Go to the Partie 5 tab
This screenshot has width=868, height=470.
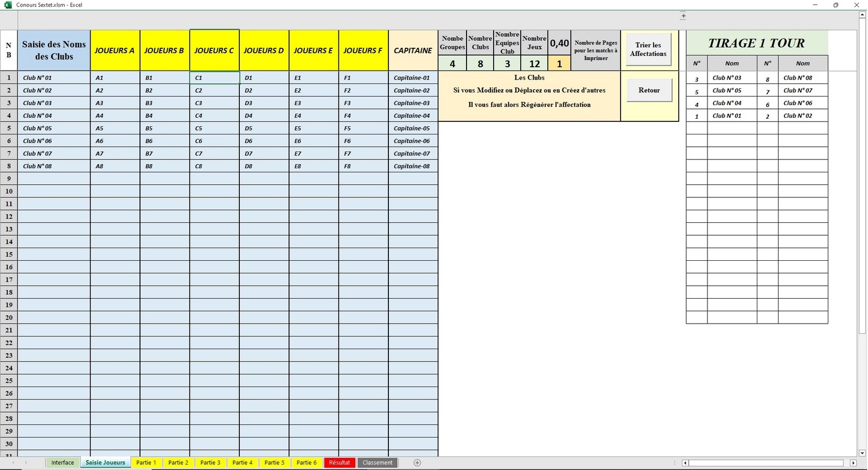click(x=274, y=462)
